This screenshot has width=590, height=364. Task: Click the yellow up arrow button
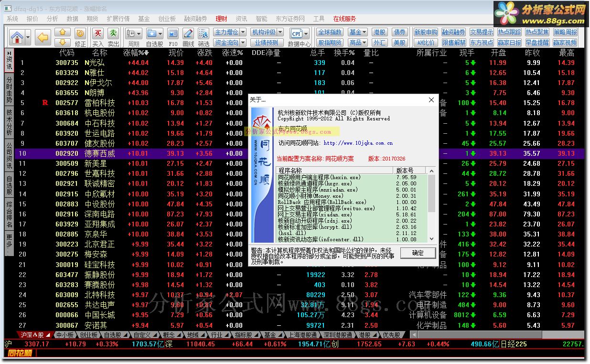click(x=63, y=32)
